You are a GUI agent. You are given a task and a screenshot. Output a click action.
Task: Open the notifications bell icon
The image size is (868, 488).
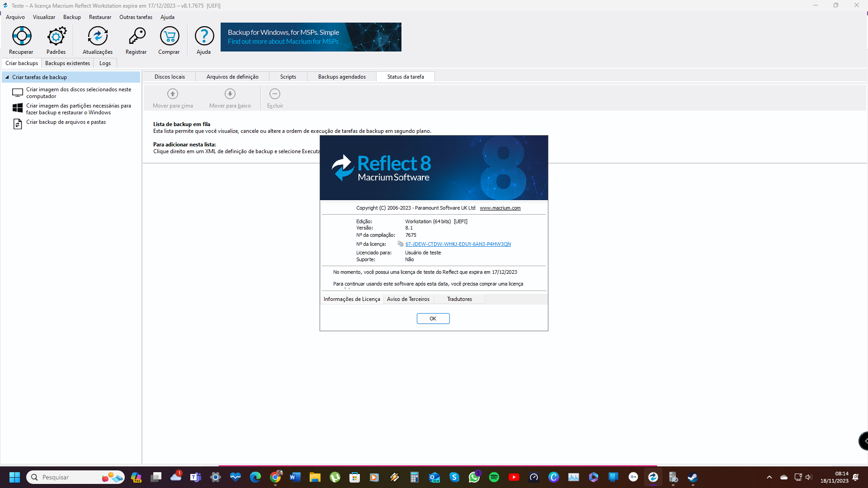[856, 477]
